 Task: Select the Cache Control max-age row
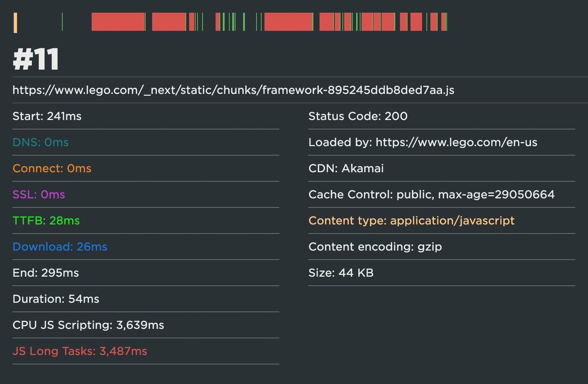tap(431, 194)
